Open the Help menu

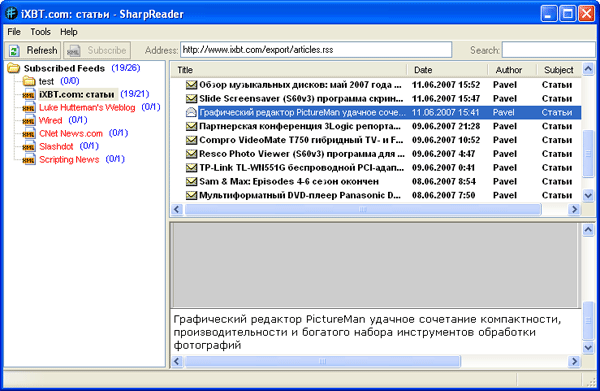click(x=69, y=32)
